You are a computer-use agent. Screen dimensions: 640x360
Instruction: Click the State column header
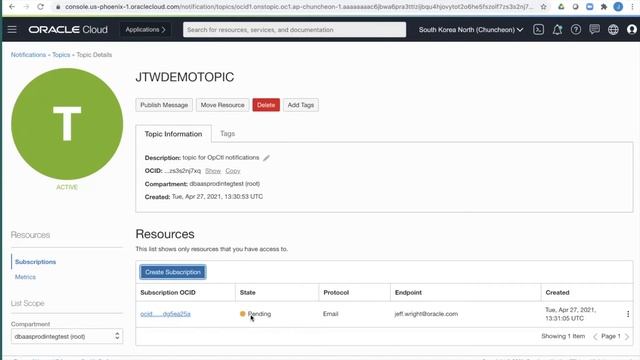coord(248,293)
